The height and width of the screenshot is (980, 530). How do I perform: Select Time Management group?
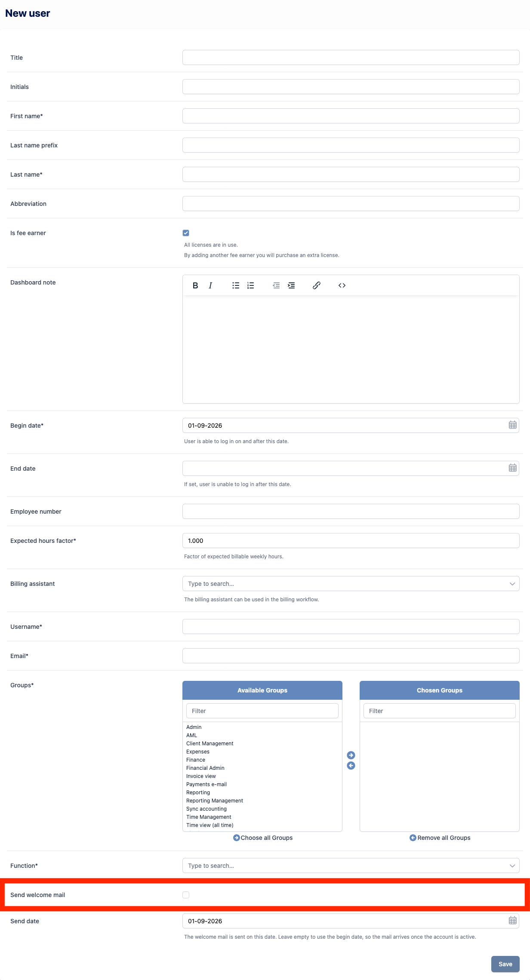pos(209,817)
